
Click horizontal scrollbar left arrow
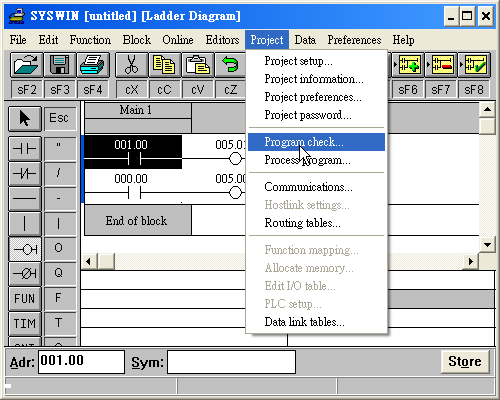coord(89,261)
